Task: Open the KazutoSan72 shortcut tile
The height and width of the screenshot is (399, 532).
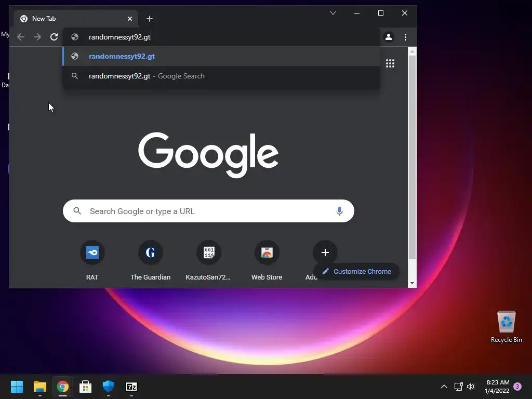Action: tap(208, 261)
